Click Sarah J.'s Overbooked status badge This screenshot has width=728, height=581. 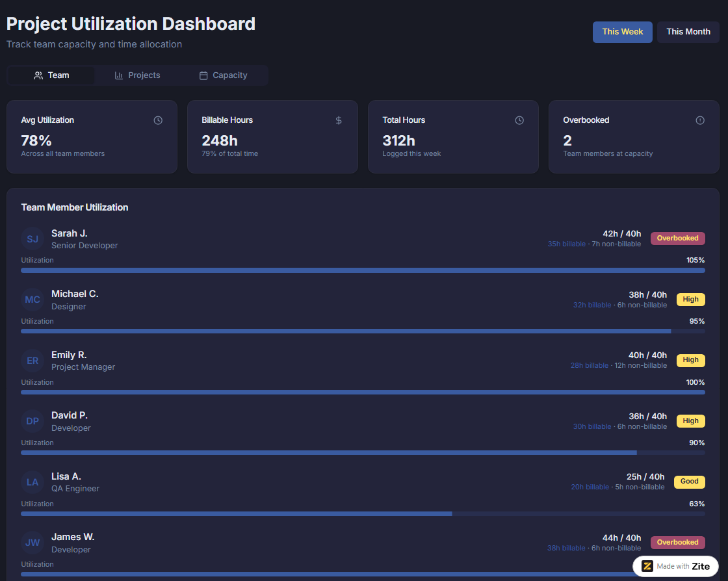click(677, 238)
